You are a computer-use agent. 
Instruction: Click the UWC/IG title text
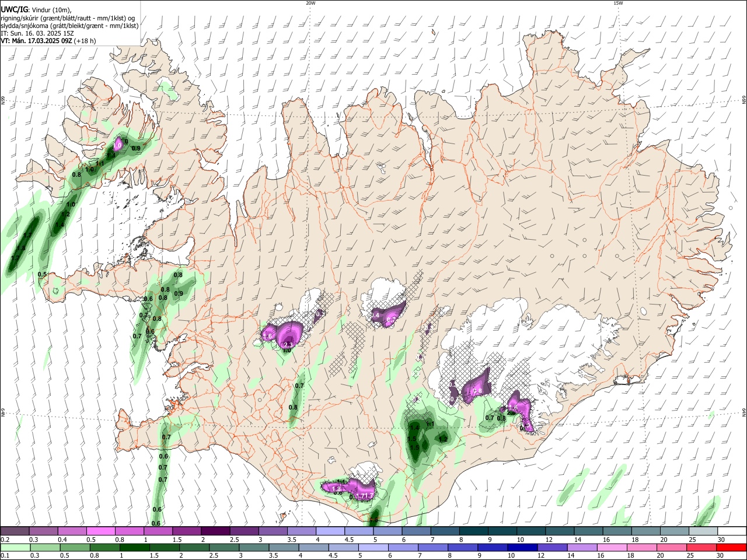13,10
